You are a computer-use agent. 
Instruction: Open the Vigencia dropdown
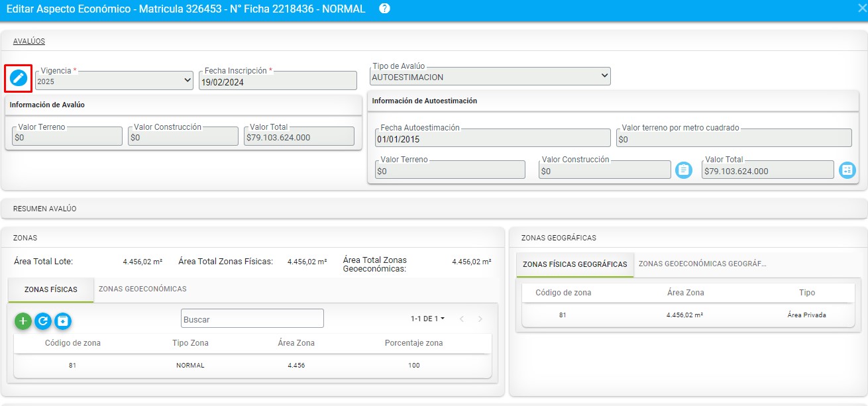(x=115, y=81)
